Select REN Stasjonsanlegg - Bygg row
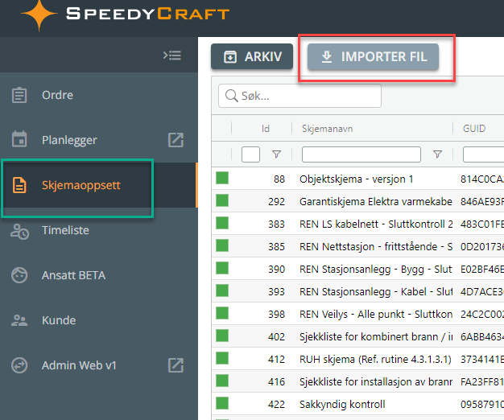504x420 pixels. pos(357,268)
